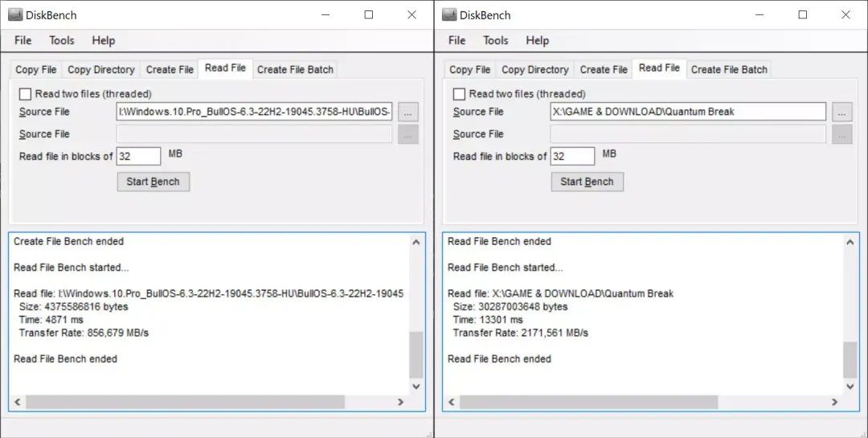Switch to Copy Directory tab in left window
This screenshot has width=868, height=438.
[100, 70]
